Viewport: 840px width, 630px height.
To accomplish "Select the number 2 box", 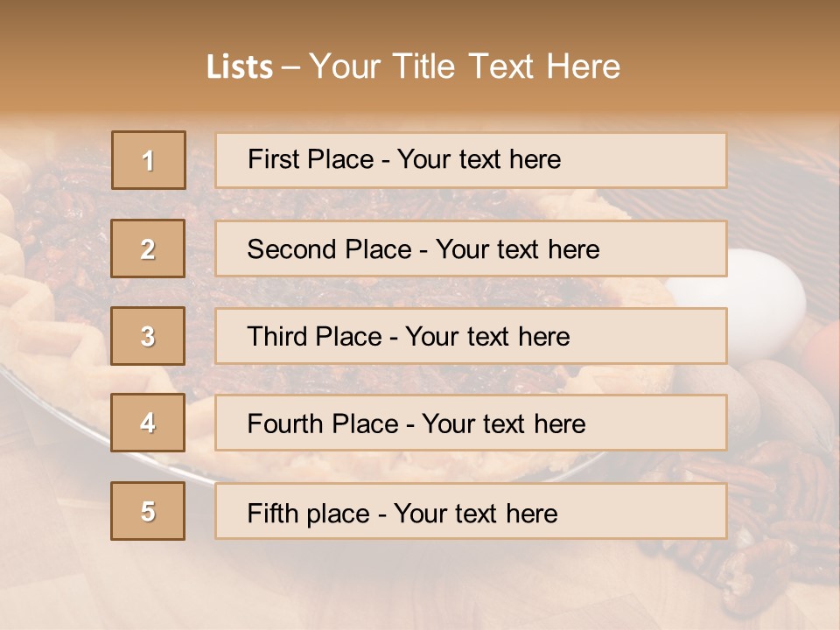I will pyautogui.click(x=149, y=248).
